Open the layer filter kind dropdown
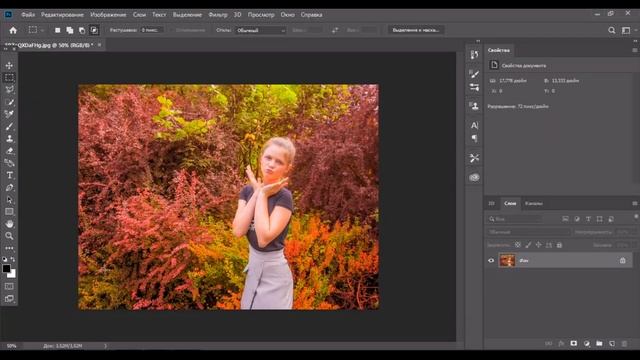Screen dimensions: 640x360 [515, 219]
